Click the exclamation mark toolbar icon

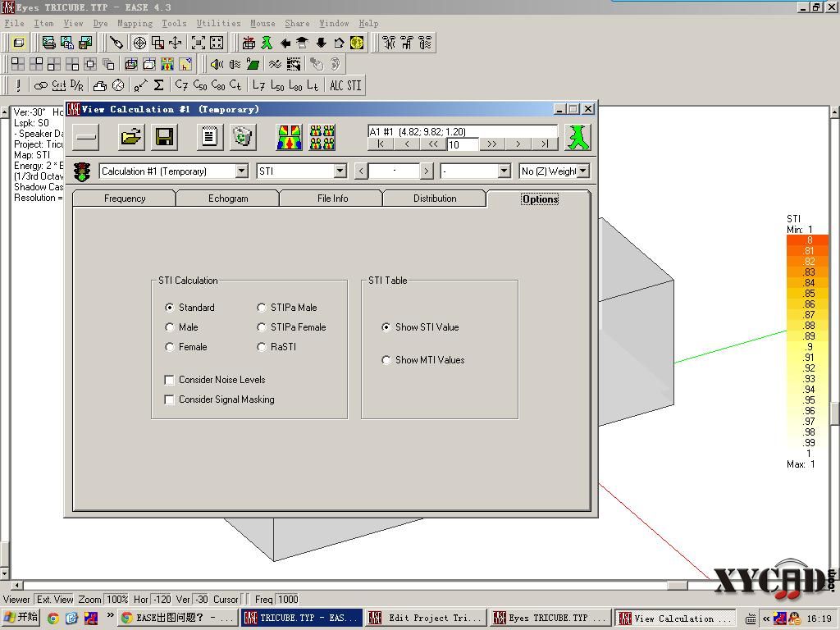pos(19,85)
